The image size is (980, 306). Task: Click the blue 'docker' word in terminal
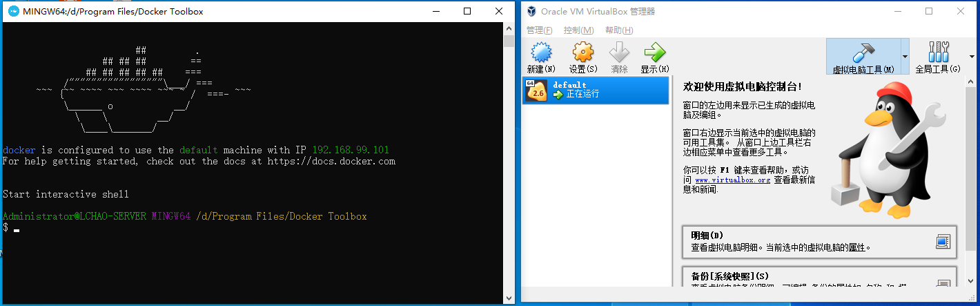19,150
